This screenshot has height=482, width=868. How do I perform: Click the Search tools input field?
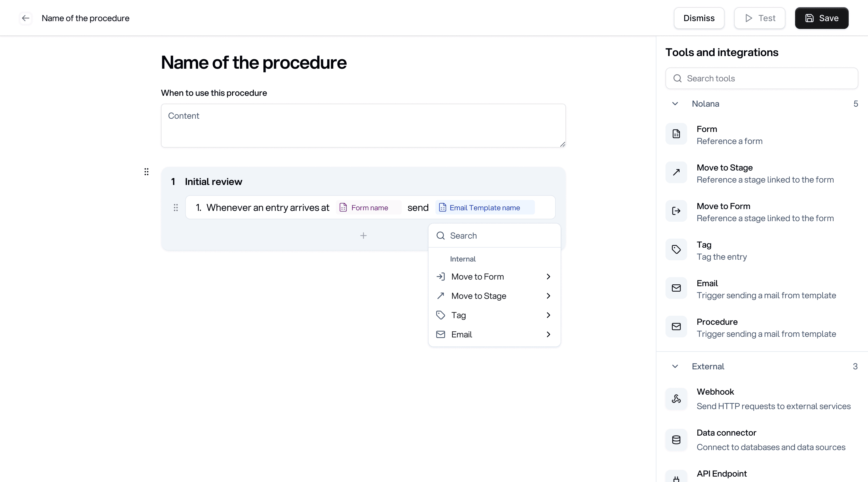tap(762, 79)
